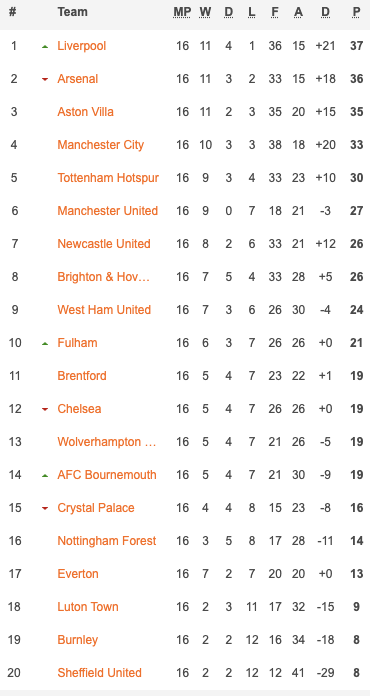This screenshot has width=370, height=696.
Task: Open the Nottingham Forest link
Action: tap(107, 541)
